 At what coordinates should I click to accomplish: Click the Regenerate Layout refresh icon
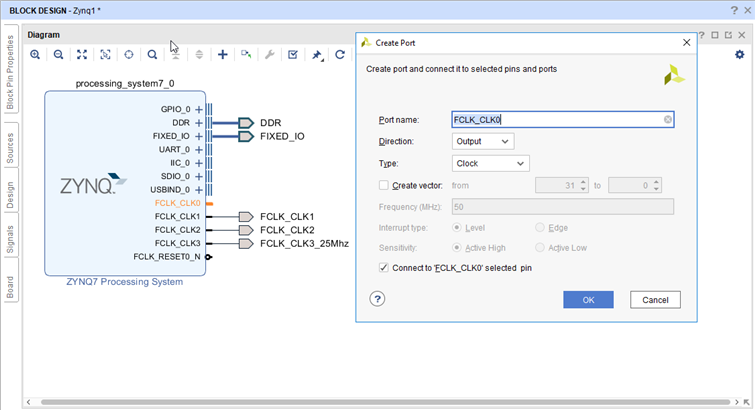pyautogui.click(x=340, y=55)
